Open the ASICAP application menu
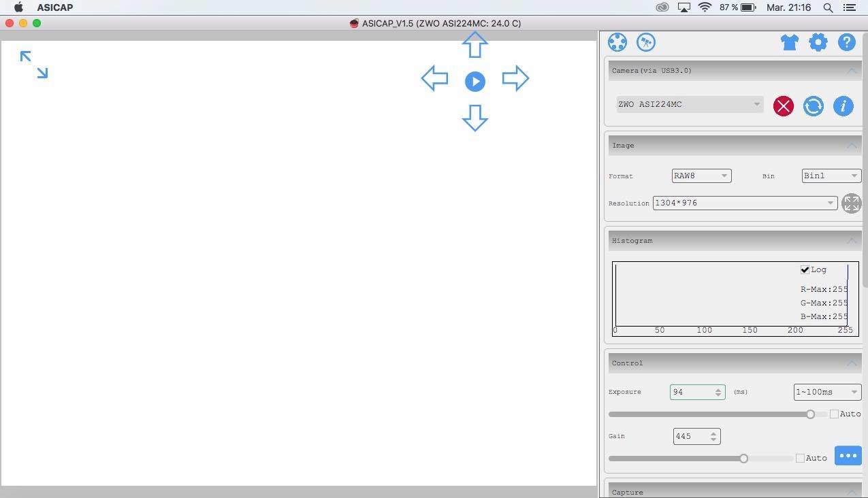The height and width of the screenshot is (498, 868). click(x=55, y=7)
